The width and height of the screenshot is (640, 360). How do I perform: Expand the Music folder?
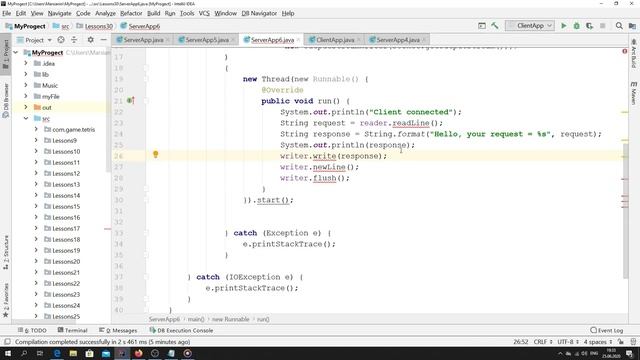point(26,85)
